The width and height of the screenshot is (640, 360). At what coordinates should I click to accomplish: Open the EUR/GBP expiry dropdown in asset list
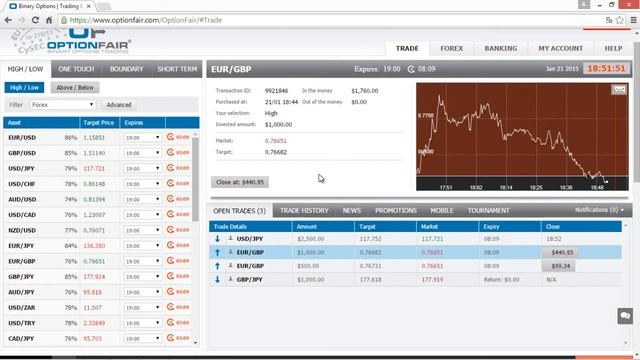[142, 261]
